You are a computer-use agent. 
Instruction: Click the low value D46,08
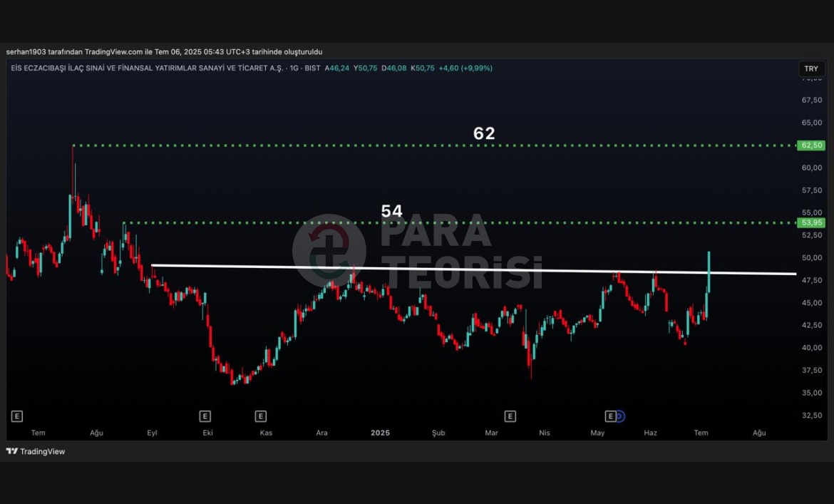coord(394,68)
